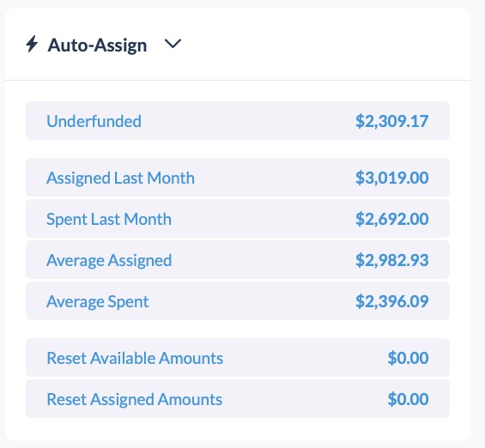Click the $2,982.93 average amount

[x=392, y=260]
